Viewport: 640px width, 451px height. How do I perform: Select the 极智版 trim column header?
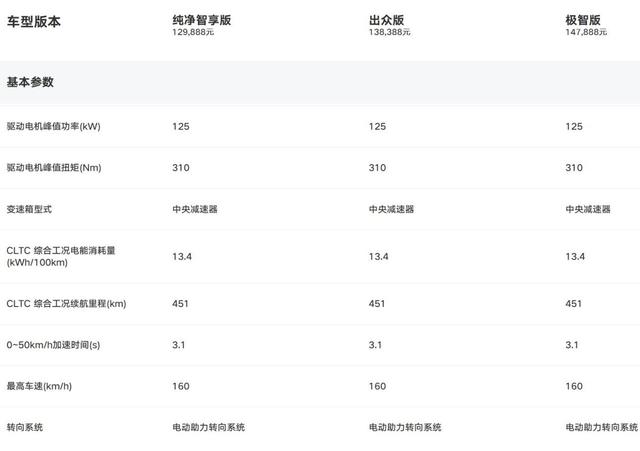tap(583, 20)
